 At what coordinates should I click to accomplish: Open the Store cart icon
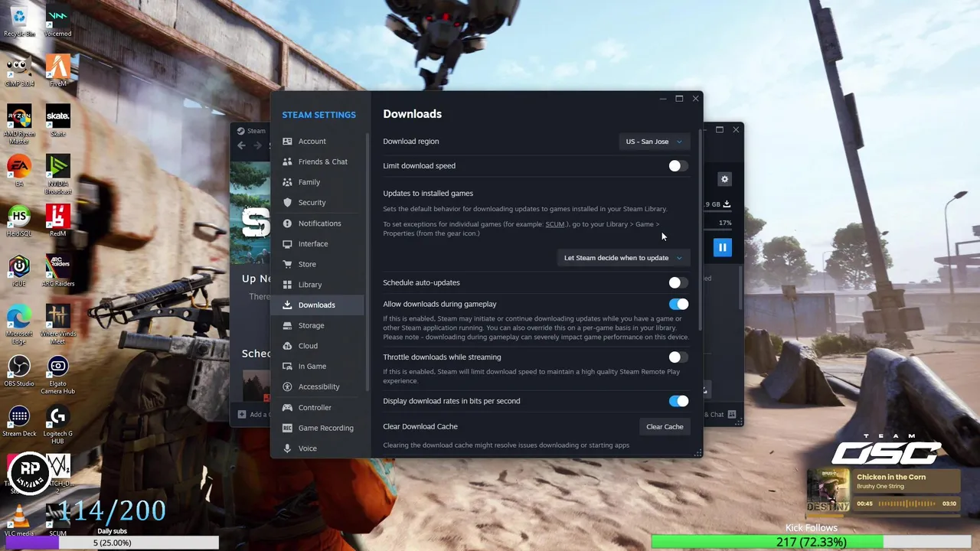coord(287,264)
